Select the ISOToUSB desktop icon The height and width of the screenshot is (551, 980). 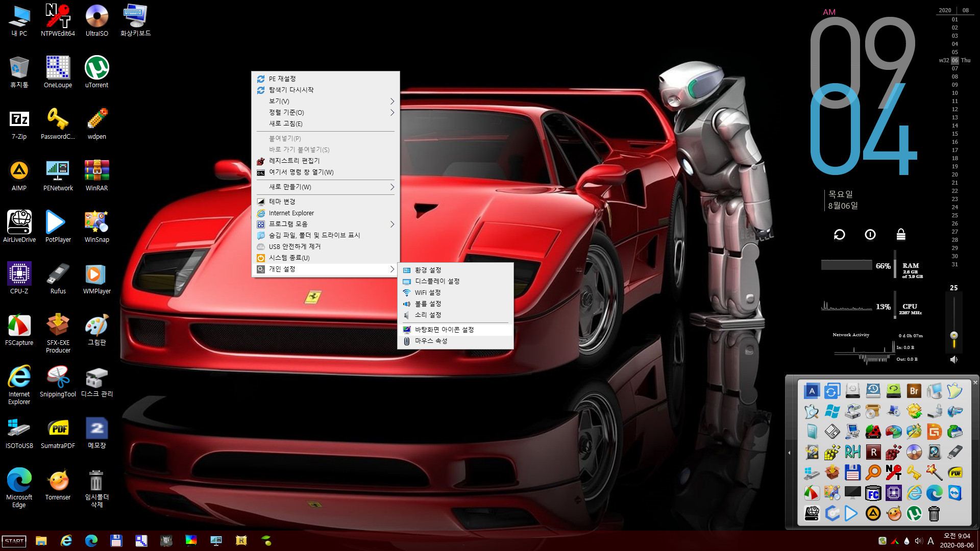click(x=19, y=433)
